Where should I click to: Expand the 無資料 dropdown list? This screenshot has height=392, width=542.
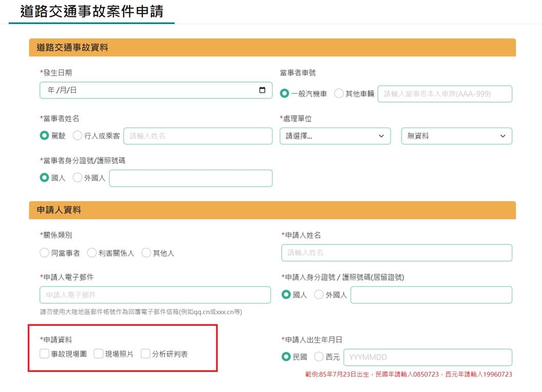[456, 136]
